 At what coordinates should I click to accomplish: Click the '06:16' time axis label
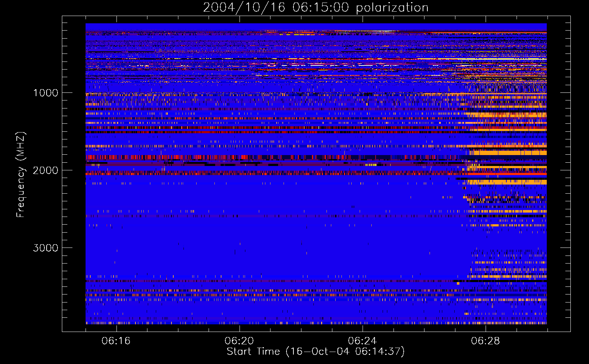click(x=116, y=341)
